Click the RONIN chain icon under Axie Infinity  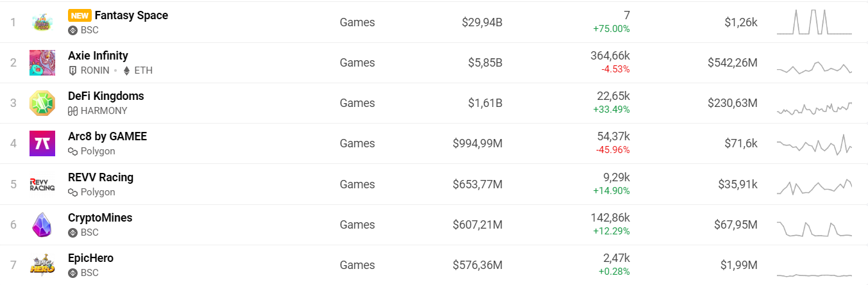pos(72,70)
